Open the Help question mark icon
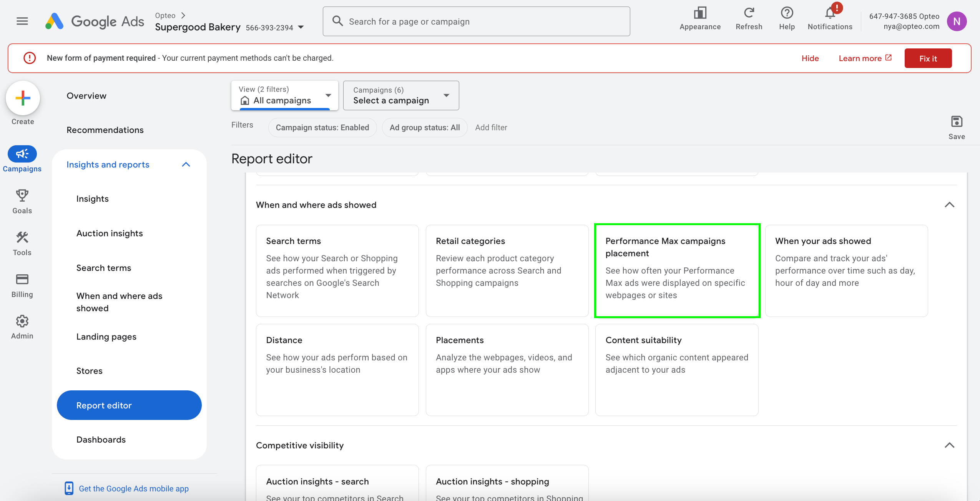Viewport: 980px width, 501px height. tap(787, 13)
